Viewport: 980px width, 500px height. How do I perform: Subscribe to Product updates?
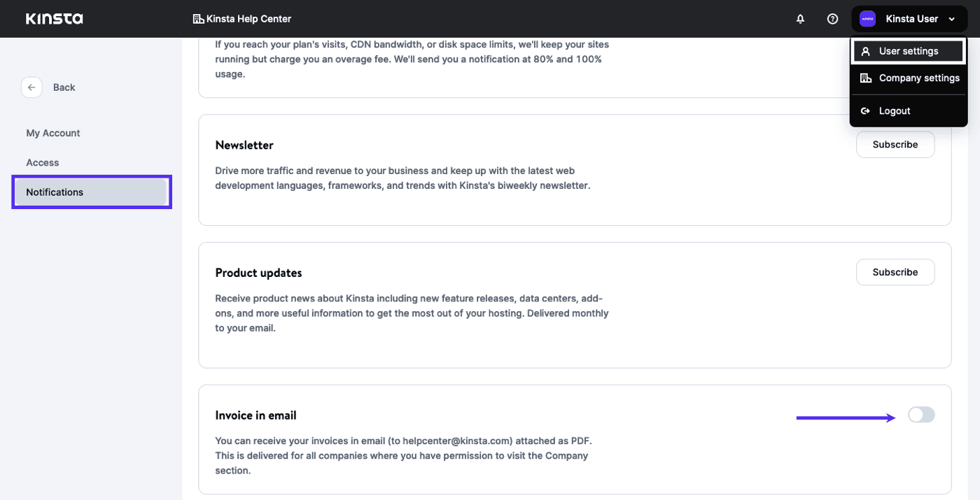coord(895,272)
